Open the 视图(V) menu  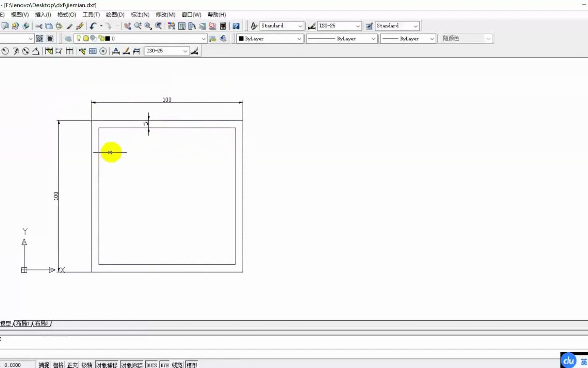point(20,15)
